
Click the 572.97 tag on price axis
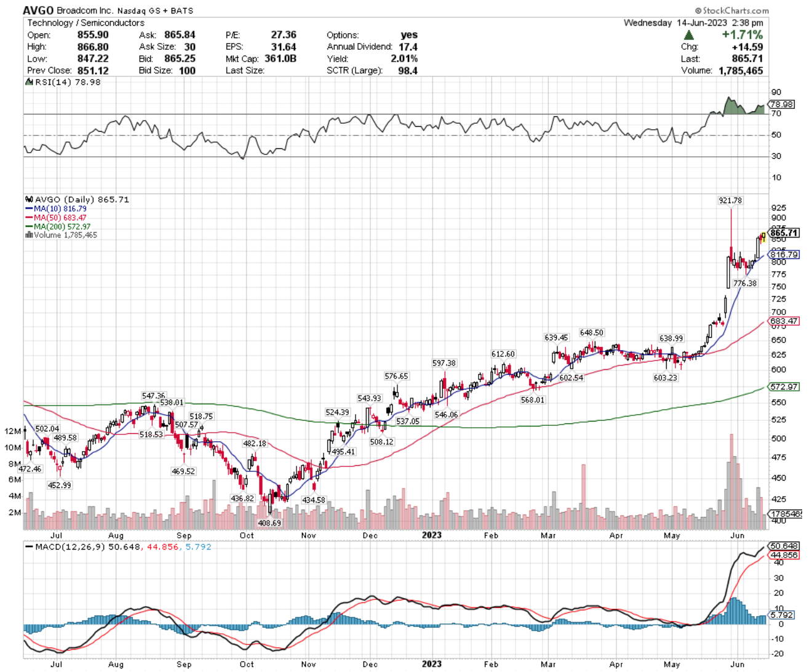(784, 387)
